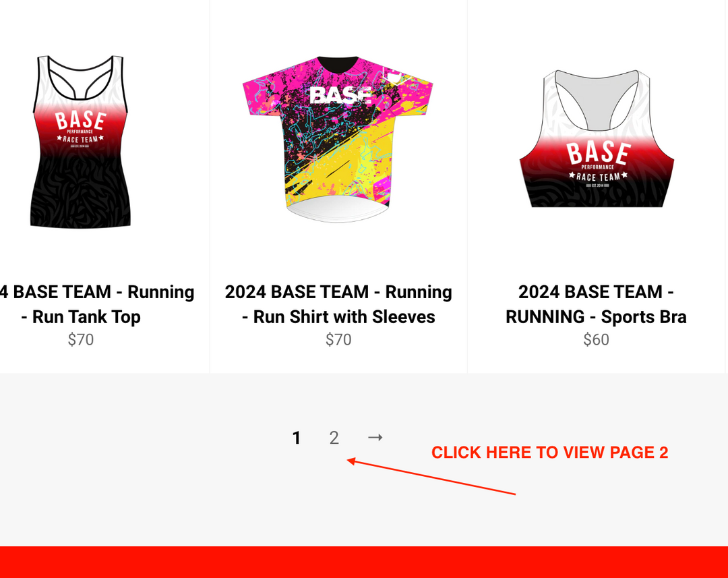Viewport: 728px width, 578px height.
Task: Click the grey racerback of the sports bra
Action: pyautogui.click(x=597, y=100)
